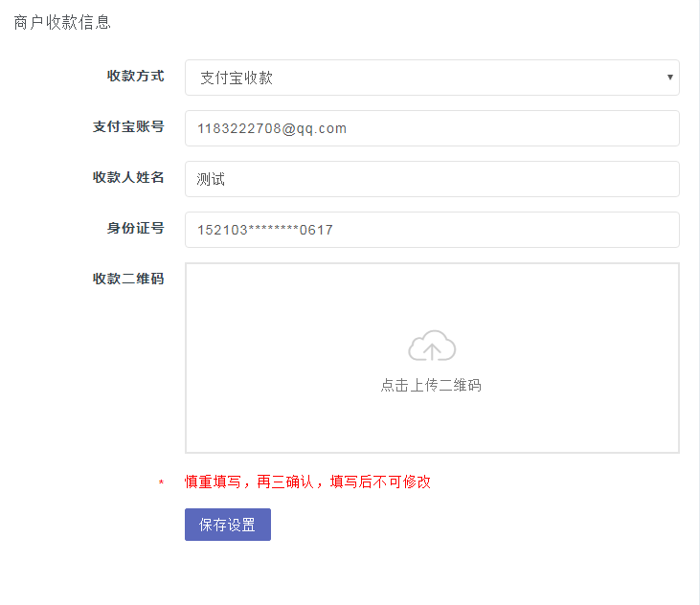Click the dropdown arrow of 收款方式

[669, 78]
